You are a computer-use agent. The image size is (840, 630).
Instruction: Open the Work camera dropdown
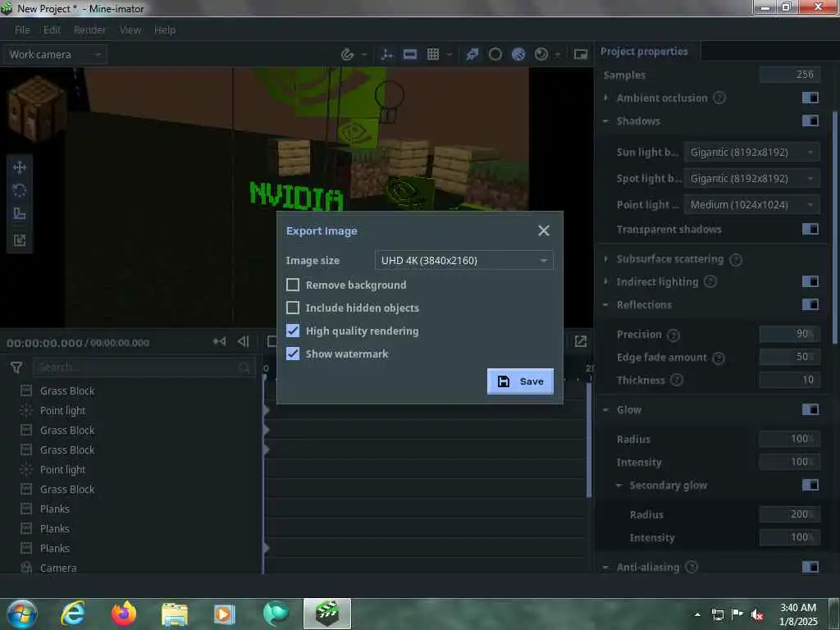[x=55, y=54]
